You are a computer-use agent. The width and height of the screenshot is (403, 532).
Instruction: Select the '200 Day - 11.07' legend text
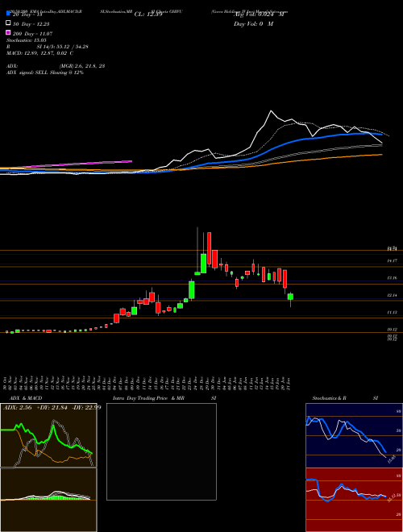(32, 34)
